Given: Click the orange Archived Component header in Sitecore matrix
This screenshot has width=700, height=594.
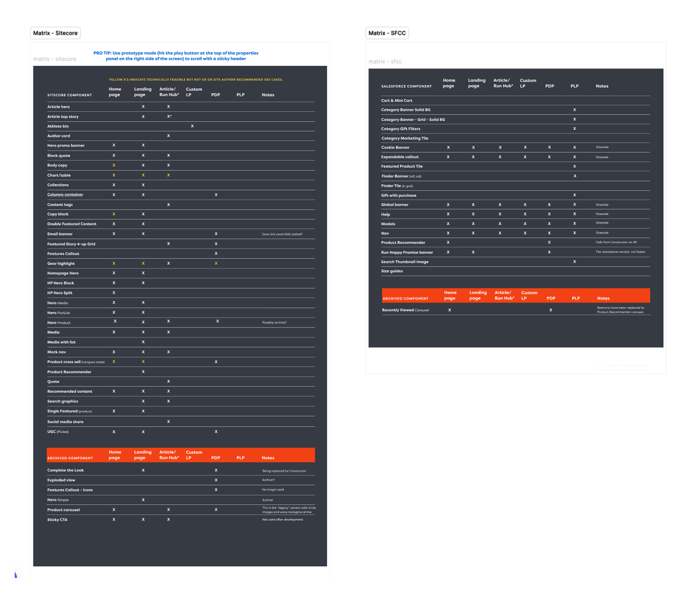Looking at the screenshot, I should tap(70, 458).
